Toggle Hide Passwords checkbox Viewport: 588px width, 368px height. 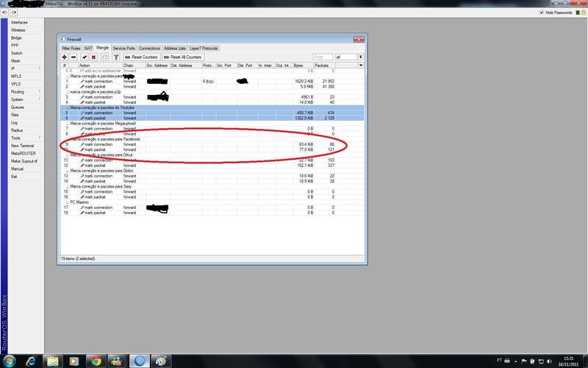[542, 13]
